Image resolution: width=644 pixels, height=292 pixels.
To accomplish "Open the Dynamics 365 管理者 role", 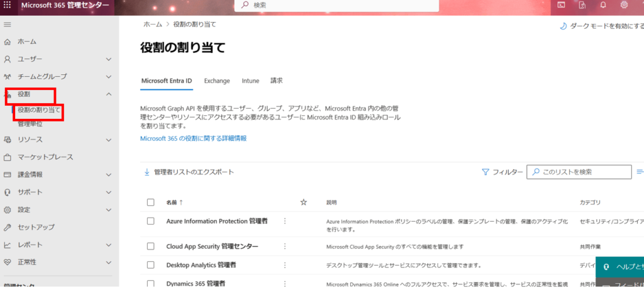I will click(196, 284).
